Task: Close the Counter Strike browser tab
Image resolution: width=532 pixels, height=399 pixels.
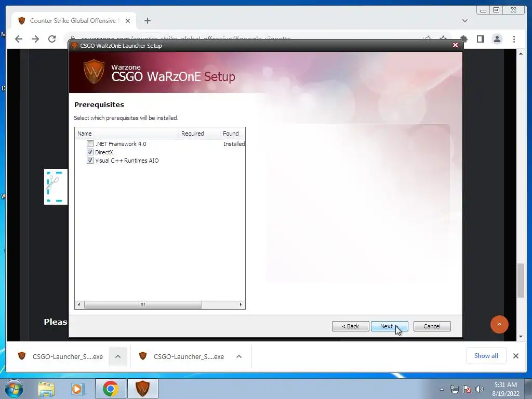Action: [x=128, y=21]
